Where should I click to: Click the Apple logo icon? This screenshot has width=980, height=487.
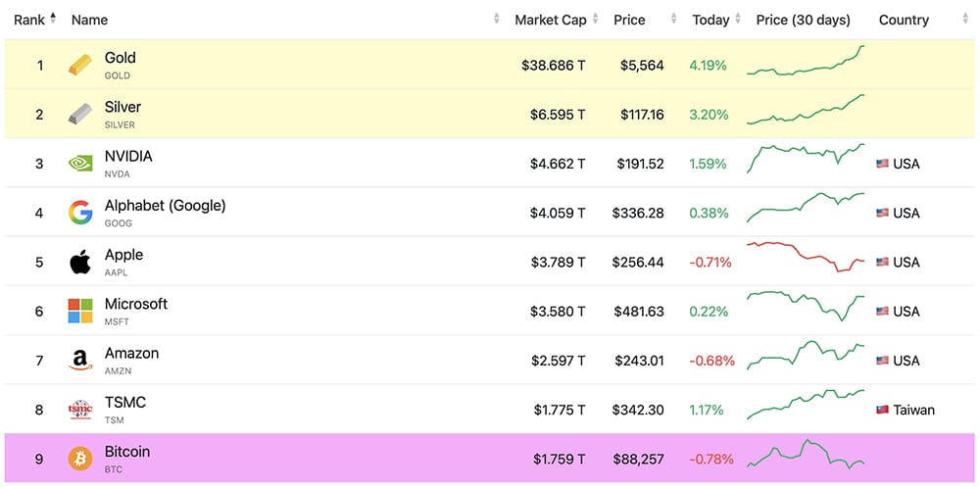click(80, 262)
